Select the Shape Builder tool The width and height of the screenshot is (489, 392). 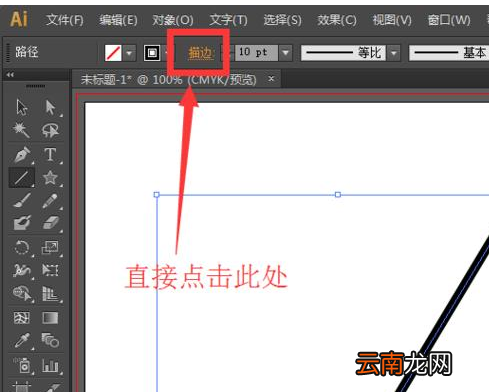22,294
